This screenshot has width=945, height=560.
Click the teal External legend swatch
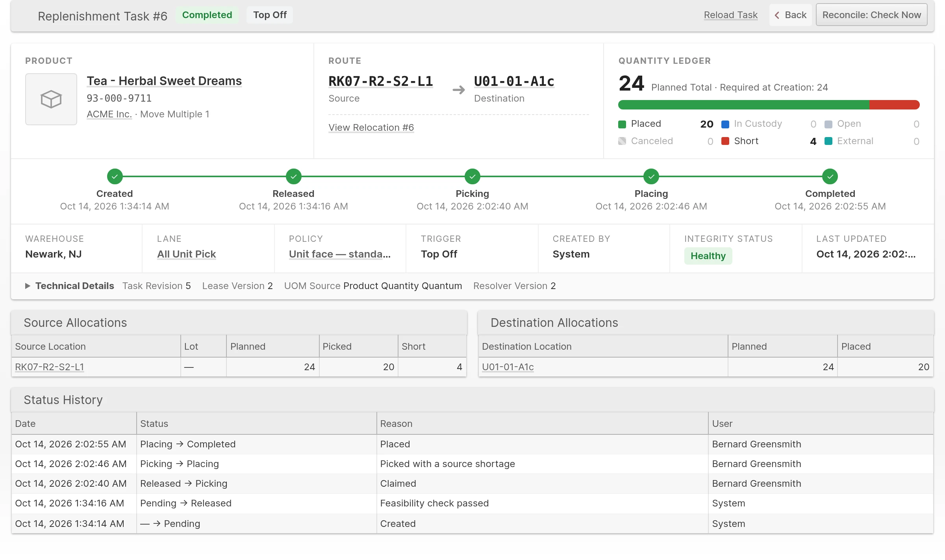(x=828, y=141)
